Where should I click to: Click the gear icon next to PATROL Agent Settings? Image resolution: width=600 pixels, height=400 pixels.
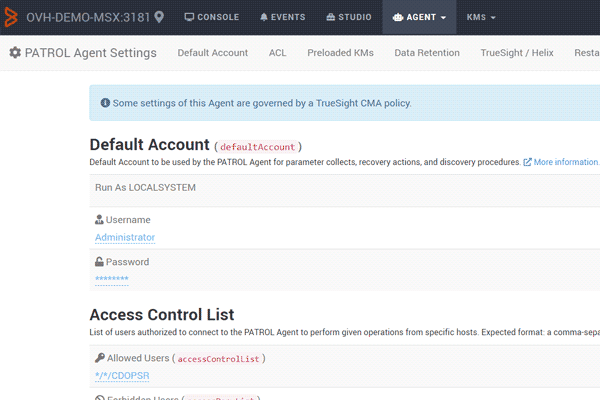[x=15, y=52]
